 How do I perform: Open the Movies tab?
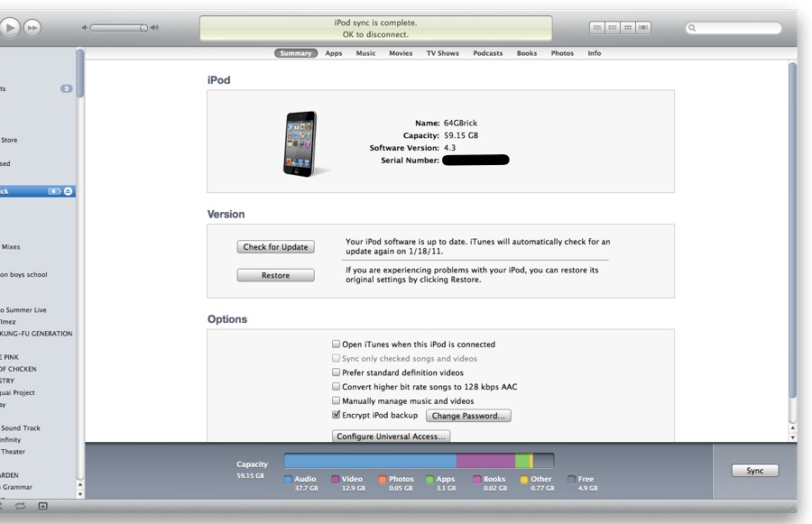401,53
